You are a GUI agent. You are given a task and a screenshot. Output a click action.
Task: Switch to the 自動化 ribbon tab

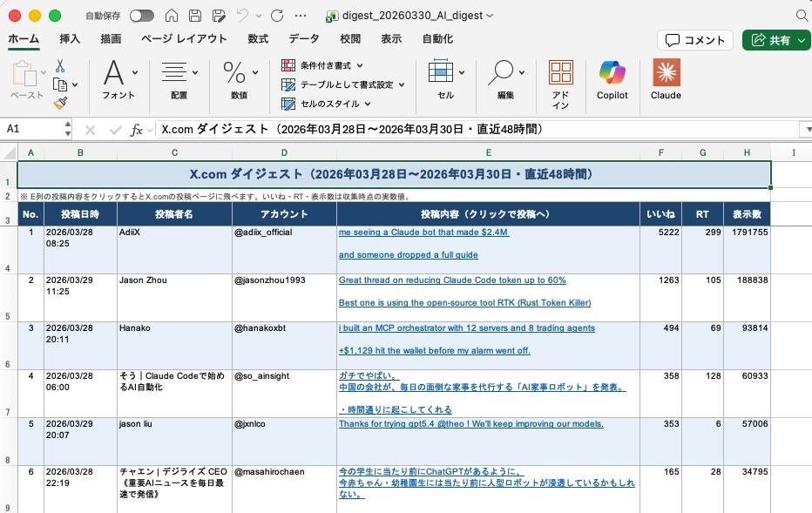(x=437, y=39)
